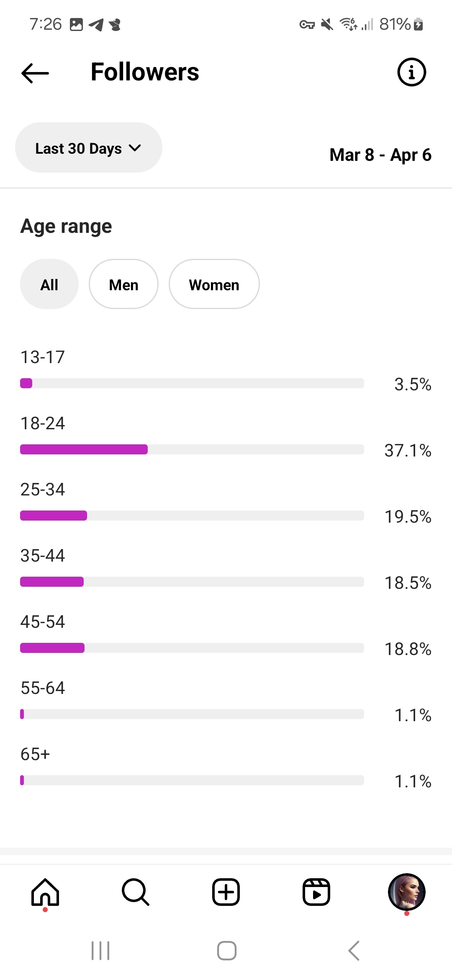Tap the back arrow in header

(x=35, y=73)
